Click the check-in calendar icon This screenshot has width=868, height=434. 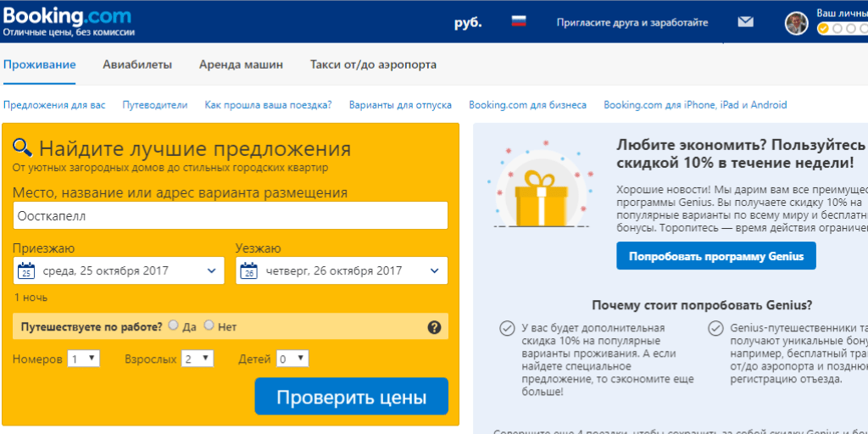(x=26, y=271)
